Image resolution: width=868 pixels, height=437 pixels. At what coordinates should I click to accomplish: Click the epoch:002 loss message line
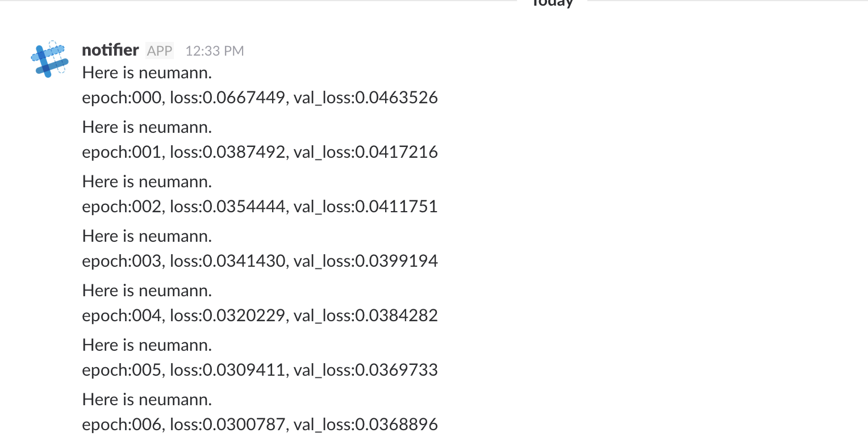[260, 207]
